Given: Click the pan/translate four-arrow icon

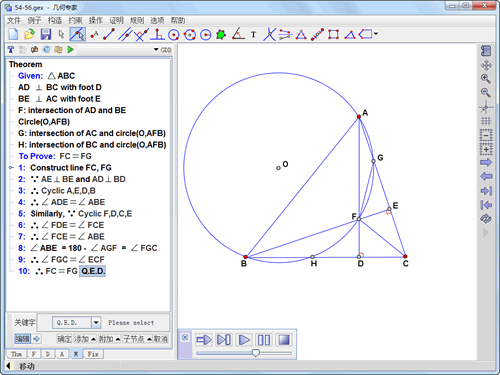Looking at the screenshot, I should (486, 65).
